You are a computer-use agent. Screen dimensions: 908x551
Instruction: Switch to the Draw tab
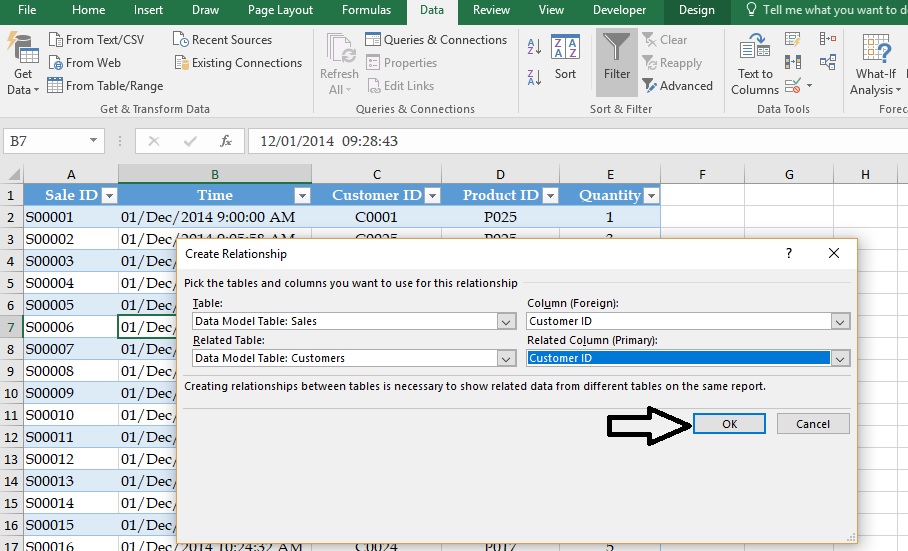(206, 10)
